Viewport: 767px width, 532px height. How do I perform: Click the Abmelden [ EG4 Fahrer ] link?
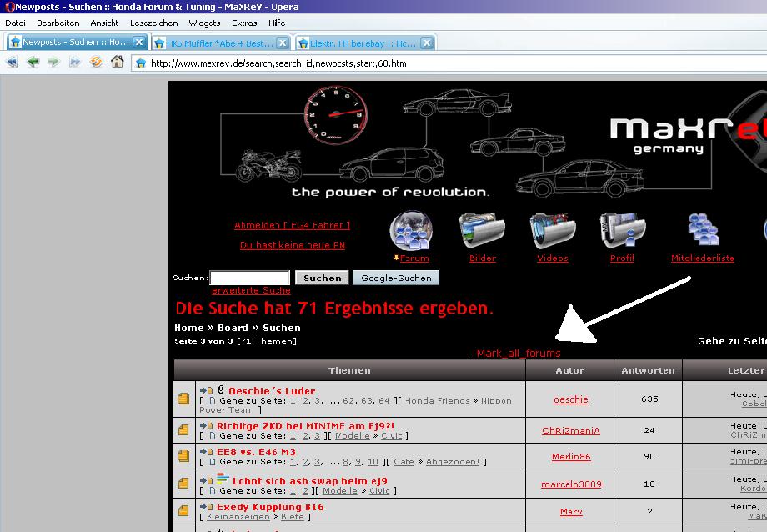pos(292,225)
